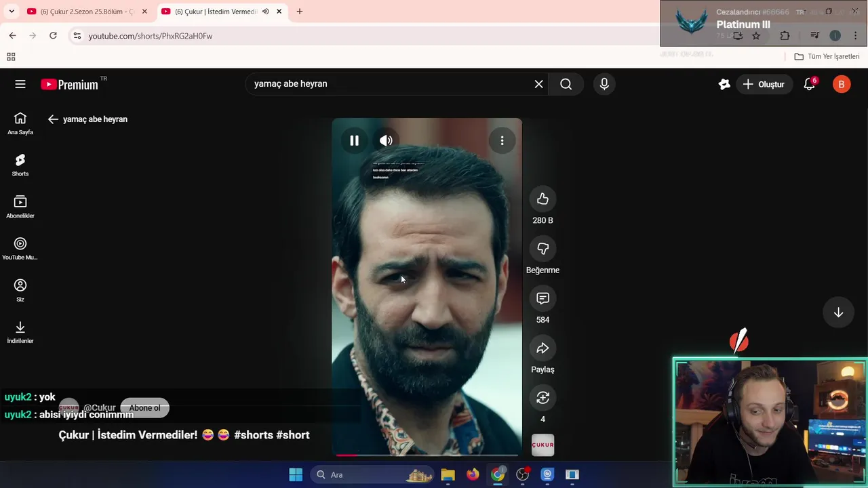The image size is (868, 488).
Task: Pause the playing Shorts video
Action: 354,140
